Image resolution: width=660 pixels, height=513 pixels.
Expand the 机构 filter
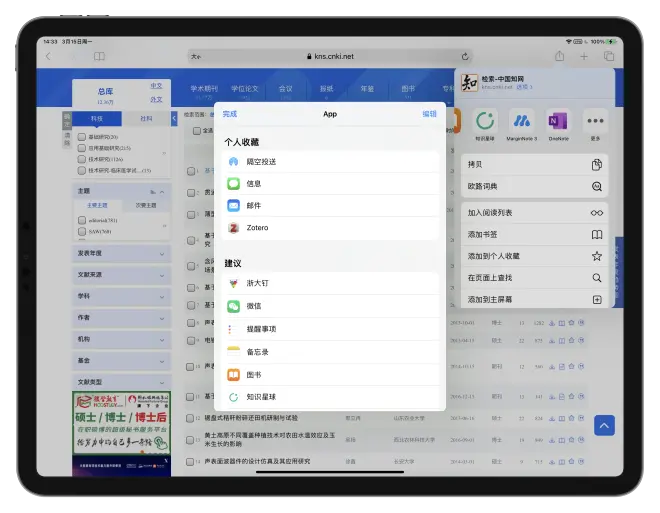click(122, 340)
